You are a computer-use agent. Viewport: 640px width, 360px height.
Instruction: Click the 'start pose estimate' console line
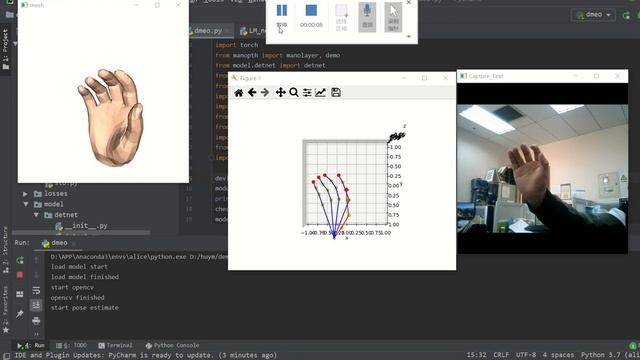point(84,308)
